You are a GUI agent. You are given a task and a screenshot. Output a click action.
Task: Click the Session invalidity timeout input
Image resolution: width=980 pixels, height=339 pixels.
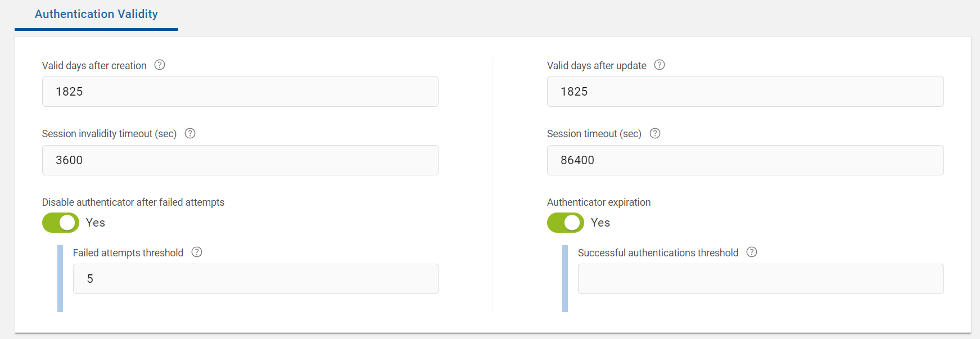pos(240,160)
